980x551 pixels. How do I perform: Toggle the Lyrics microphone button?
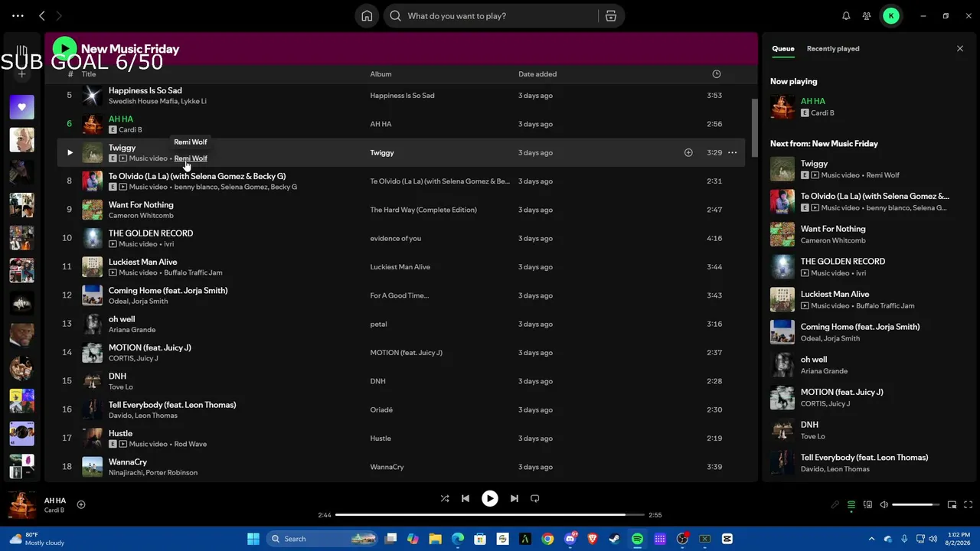coord(835,505)
